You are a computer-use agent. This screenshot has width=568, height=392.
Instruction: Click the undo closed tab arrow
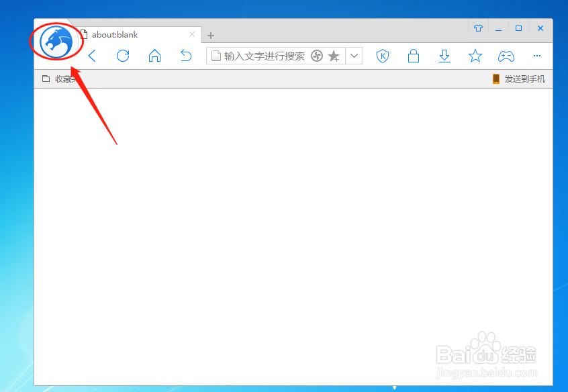[186, 56]
